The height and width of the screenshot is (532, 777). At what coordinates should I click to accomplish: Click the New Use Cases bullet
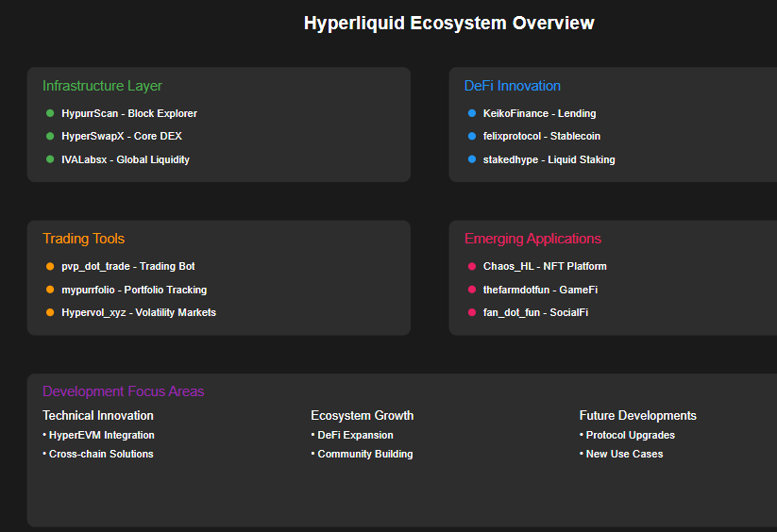621,454
